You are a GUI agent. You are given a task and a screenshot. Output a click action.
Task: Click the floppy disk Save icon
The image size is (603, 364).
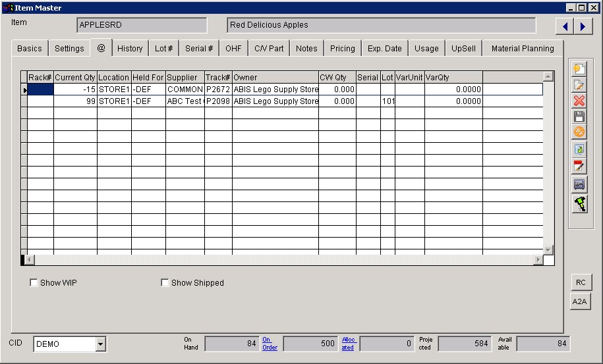tap(579, 117)
